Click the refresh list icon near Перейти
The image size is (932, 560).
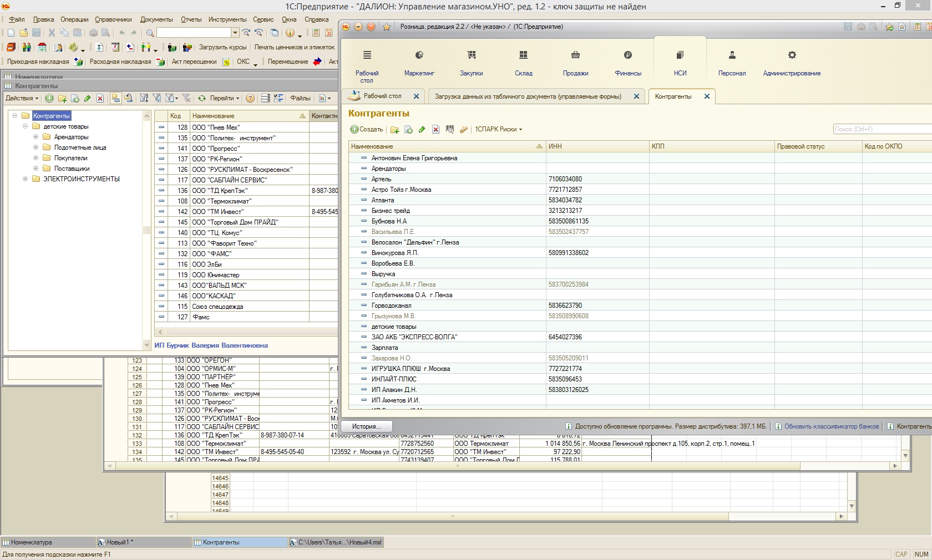pos(202,98)
